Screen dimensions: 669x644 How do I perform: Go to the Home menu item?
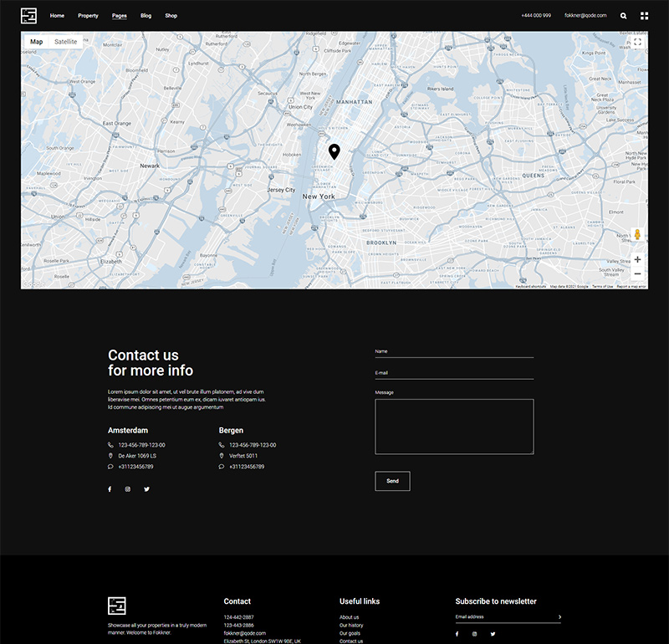pyautogui.click(x=57, y=16)
